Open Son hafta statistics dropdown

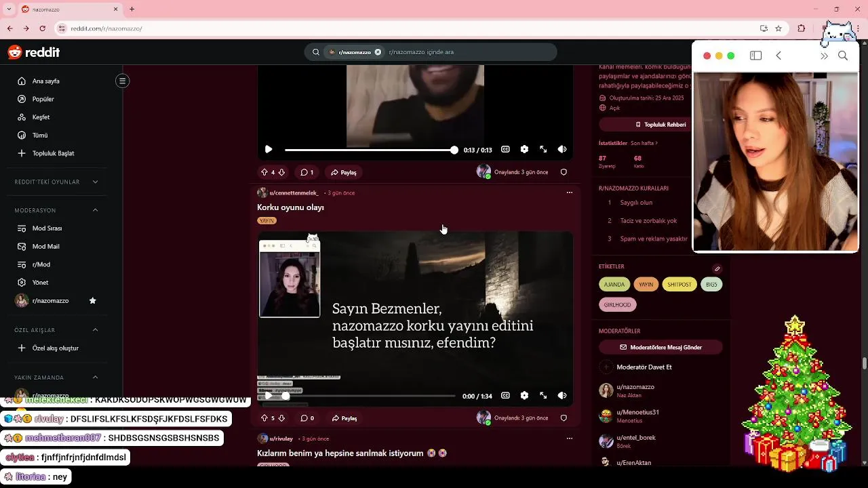point(644,144)
